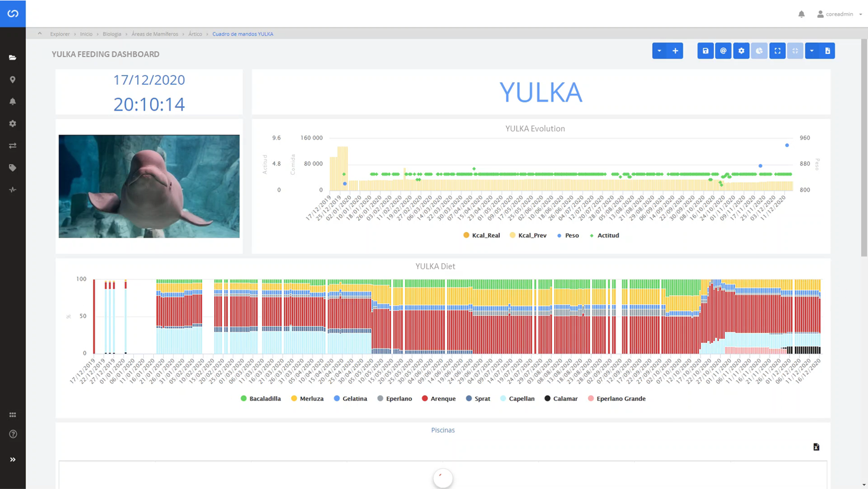Viewport: 868px width, 489px height.
Task: Toggle Peso series in Evolution legend
Action: [x=568, y=236]
